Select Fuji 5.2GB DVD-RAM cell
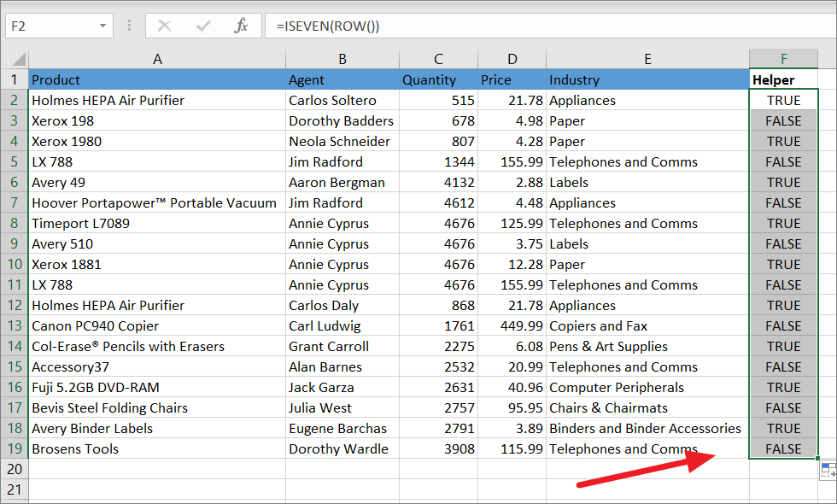Image resolution: width=837 pixels, height=504 pixels. 157,388
